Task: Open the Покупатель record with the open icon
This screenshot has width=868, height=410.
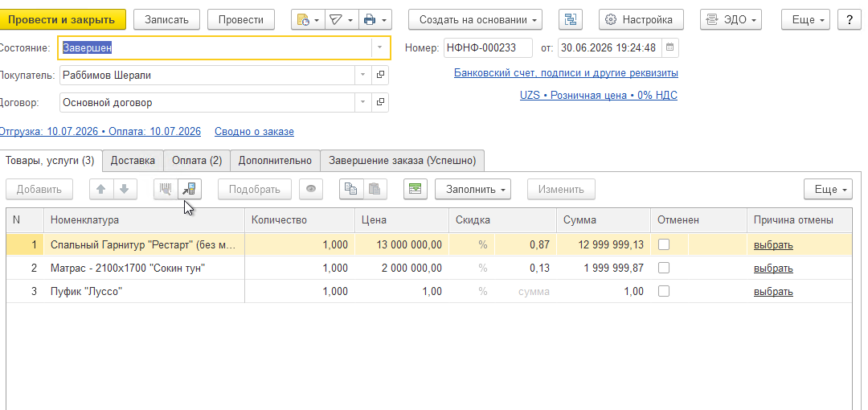Action: [x=380, y=75]
